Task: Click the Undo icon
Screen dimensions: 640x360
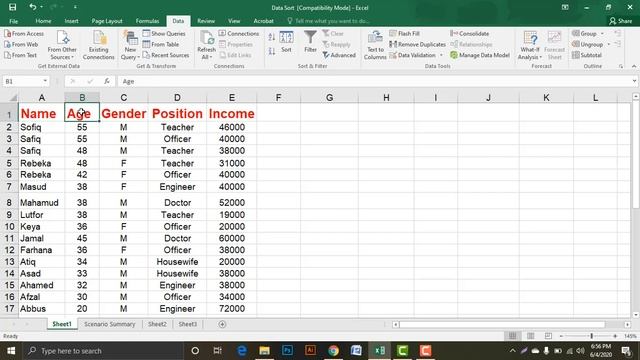Action: pyautogui.click(x=33, y=7)
